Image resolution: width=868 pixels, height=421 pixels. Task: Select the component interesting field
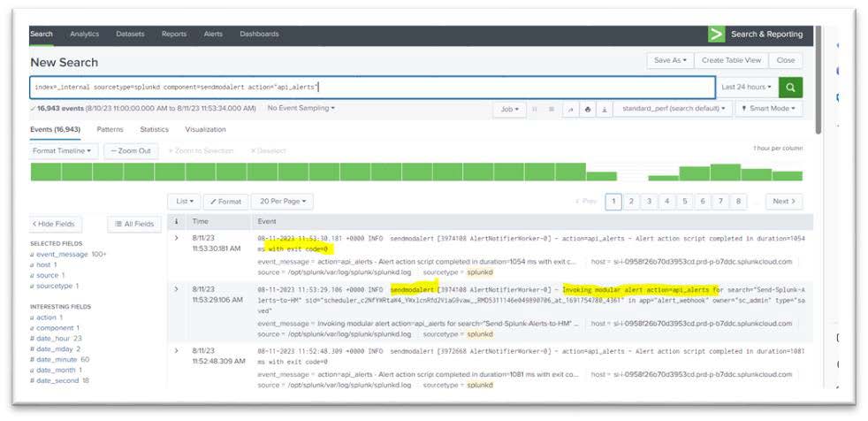(55, 328)
